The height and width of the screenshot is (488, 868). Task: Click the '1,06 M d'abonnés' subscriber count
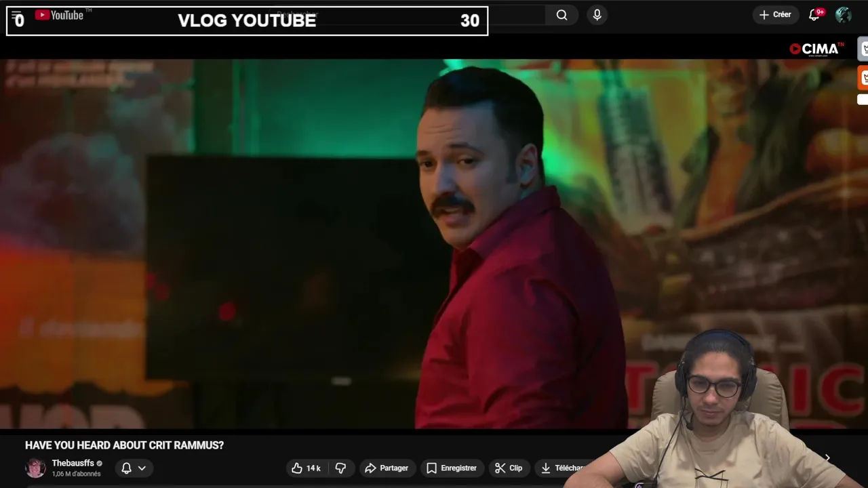(x=76, y=474)
